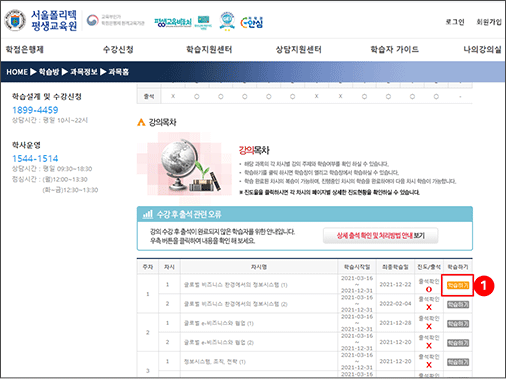Click the globe lecture thumbnail image
506x379 pixels.
click(x=184, y=166)
